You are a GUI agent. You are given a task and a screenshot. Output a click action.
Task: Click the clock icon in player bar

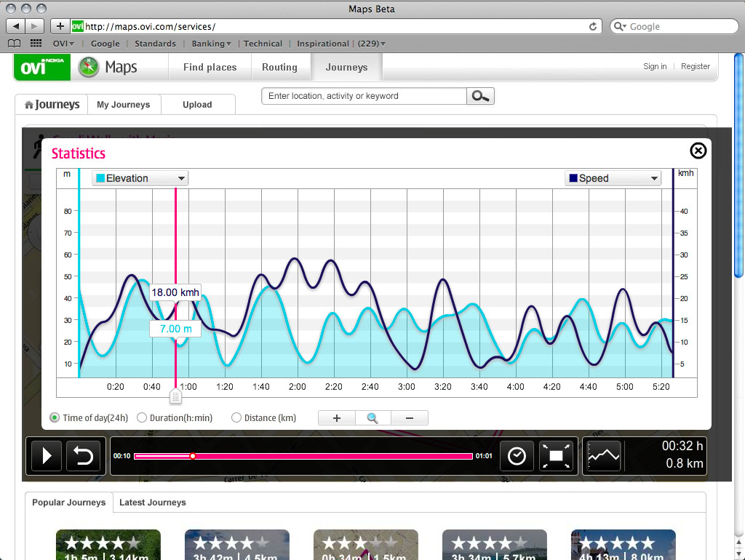[517, 456]
